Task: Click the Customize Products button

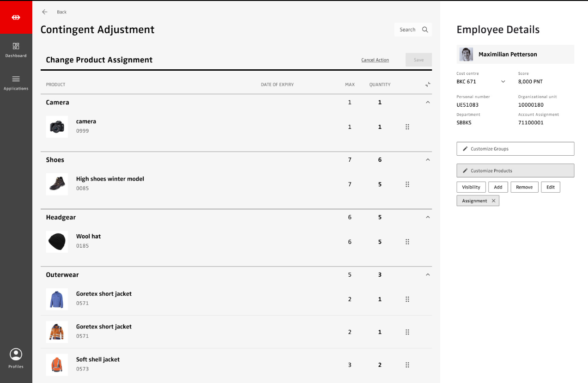Action: (x=515, y=170)
